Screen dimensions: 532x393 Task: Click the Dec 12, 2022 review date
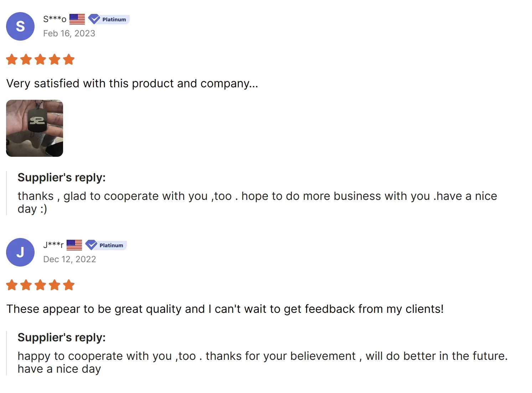click(69, 259)
